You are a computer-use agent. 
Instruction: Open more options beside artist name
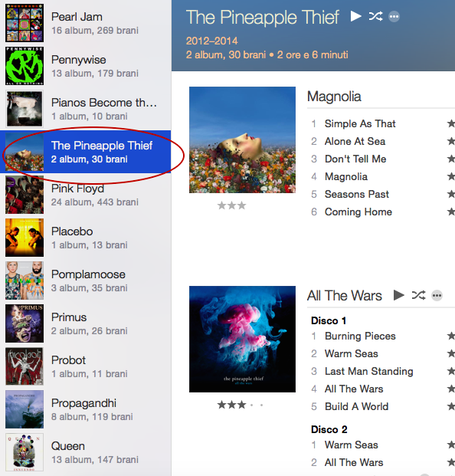(x=394, y=16)
